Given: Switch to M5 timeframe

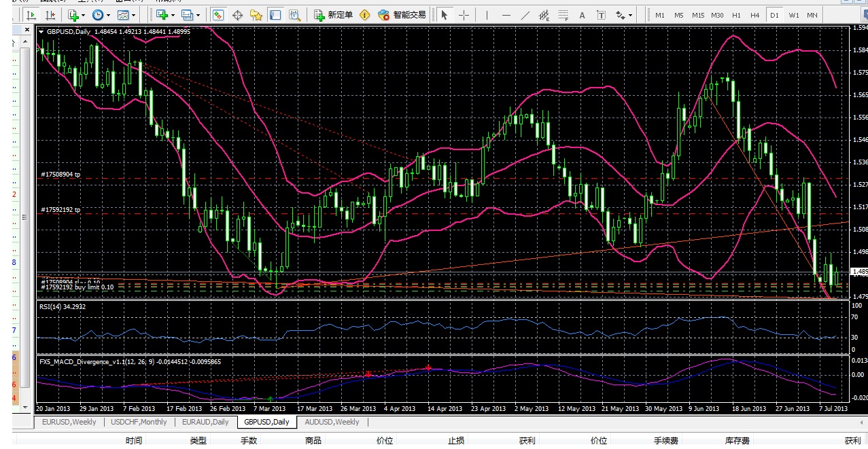Looking at the screenshot, I should tap(679, 15).
